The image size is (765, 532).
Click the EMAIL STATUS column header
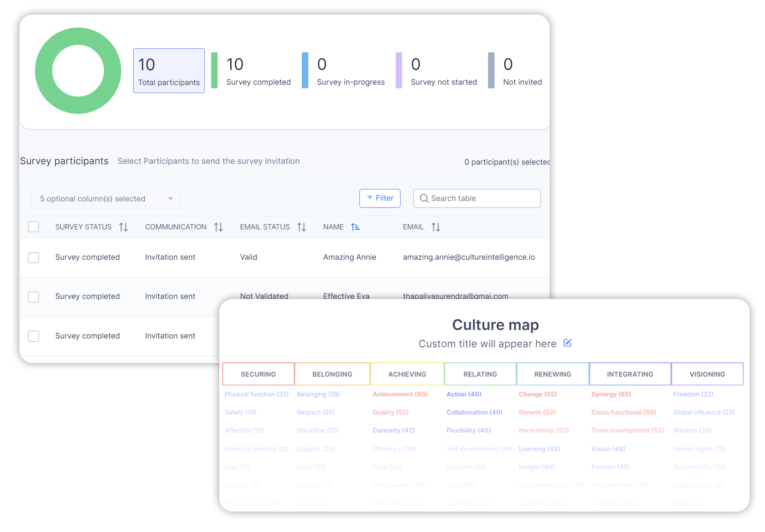click(265, 227)
